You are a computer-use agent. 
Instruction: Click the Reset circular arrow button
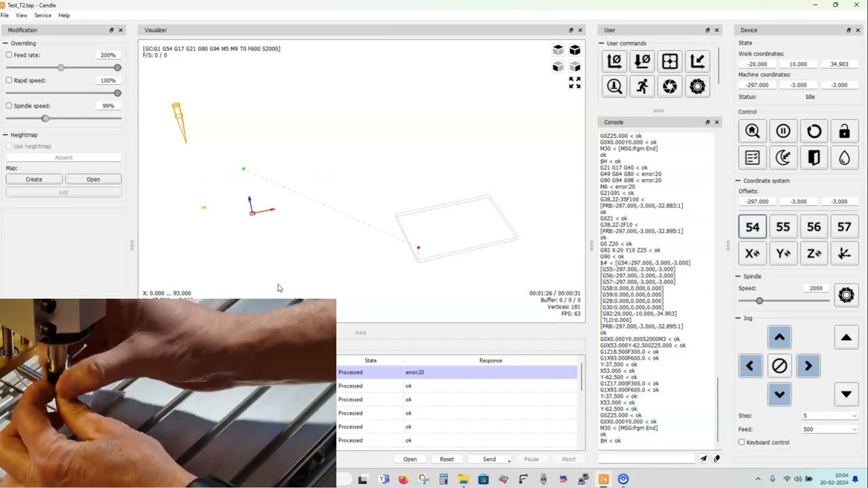[x=814, y=131]
